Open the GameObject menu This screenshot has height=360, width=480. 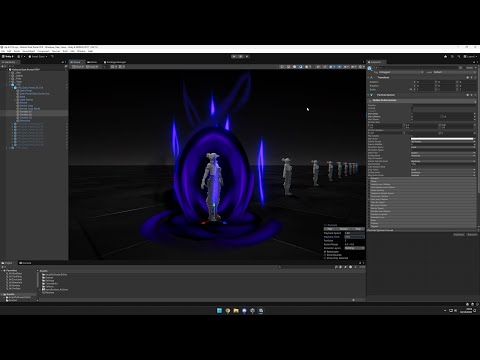29,51
